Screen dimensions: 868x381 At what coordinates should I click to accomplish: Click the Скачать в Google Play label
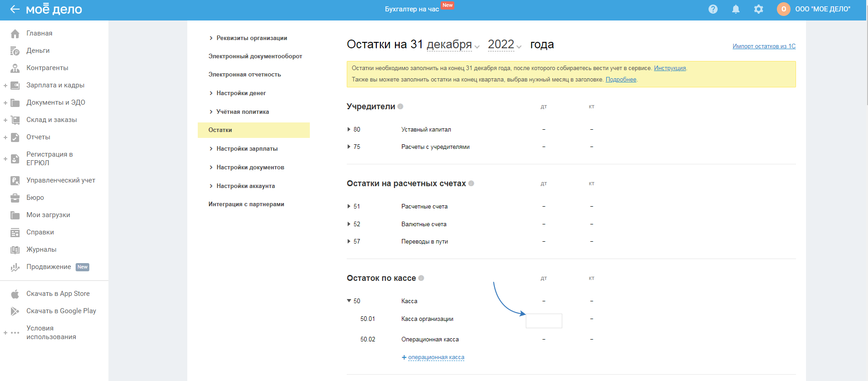[61, 311]
